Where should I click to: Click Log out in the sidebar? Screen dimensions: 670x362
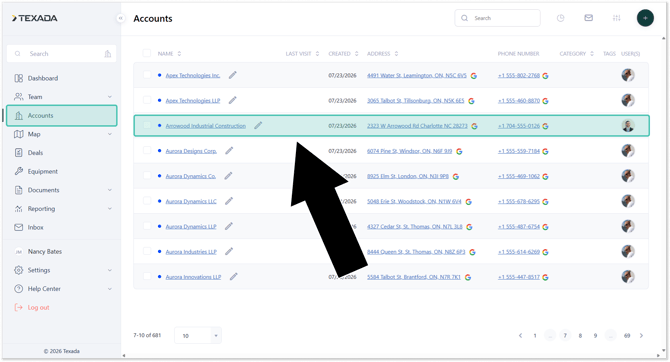tap(38, 308)
